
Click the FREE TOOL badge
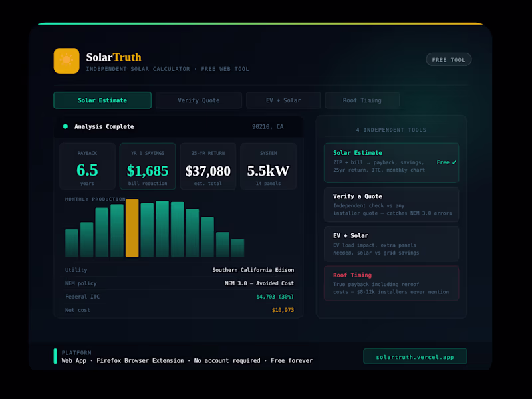click(x=448, y=59)
